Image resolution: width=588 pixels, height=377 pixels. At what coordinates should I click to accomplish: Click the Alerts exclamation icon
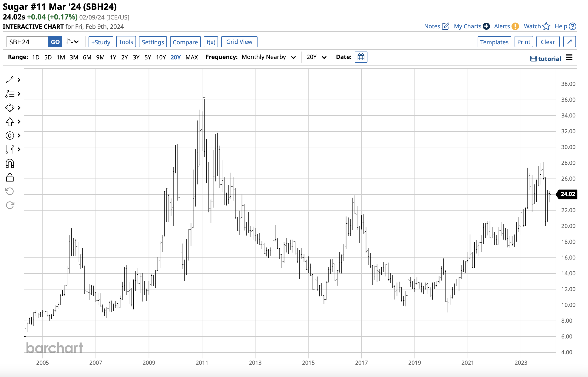pos(515,26)
